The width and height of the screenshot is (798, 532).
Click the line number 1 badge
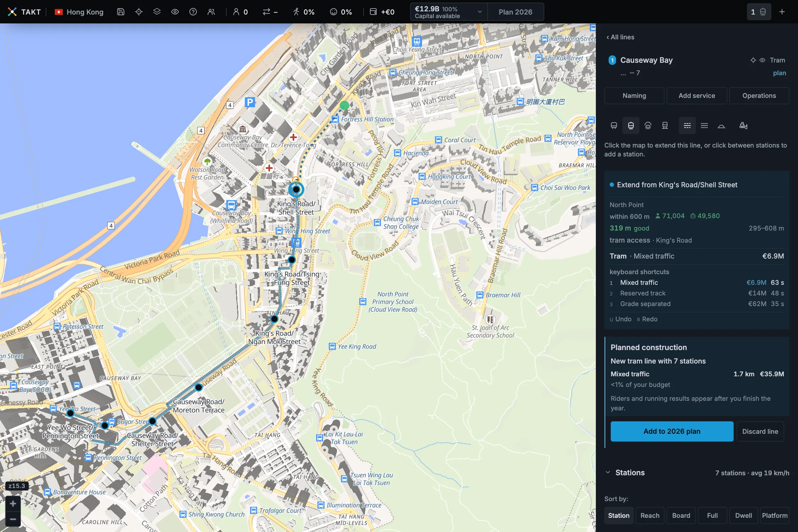612,60
